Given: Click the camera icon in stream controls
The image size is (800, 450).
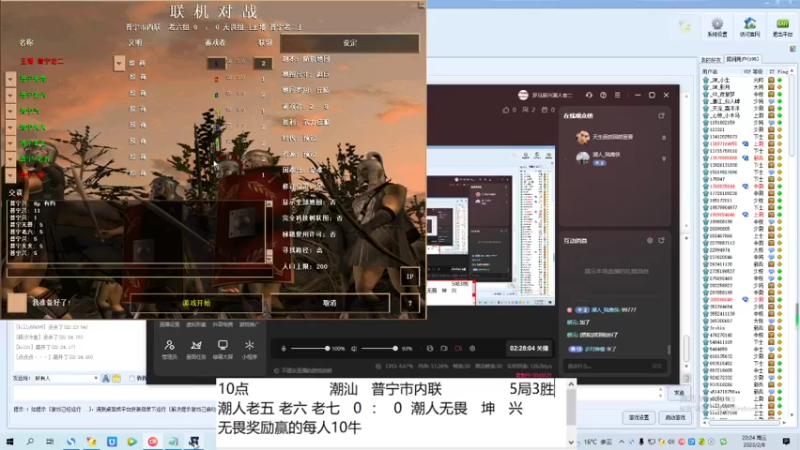Looking at the screenshot, I should (x=444, y=348).
